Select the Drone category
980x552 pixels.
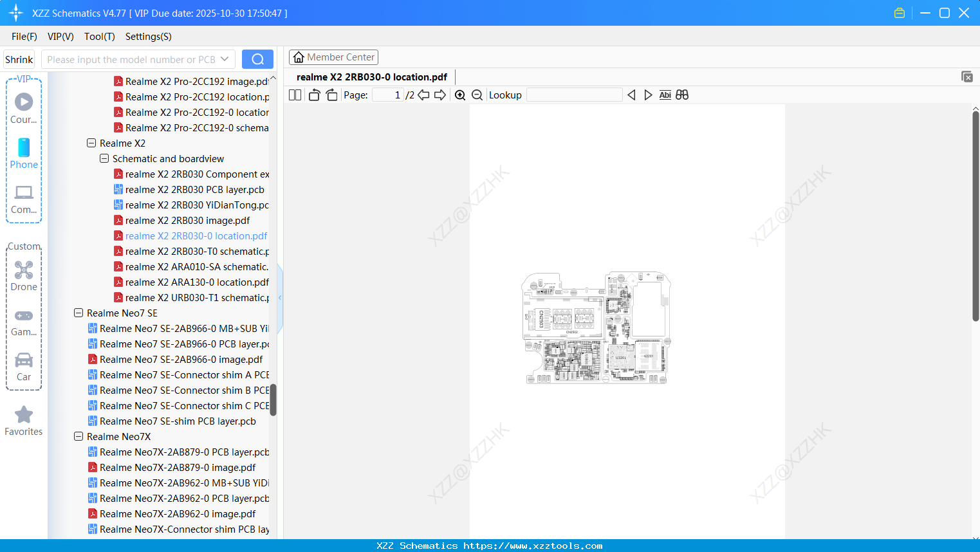pyautogui.click(x=24, y=276)
